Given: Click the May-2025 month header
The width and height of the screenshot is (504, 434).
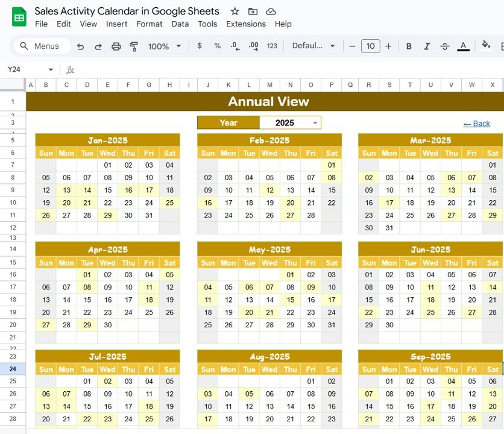Looking at the screenshot, I should [269, 250].
